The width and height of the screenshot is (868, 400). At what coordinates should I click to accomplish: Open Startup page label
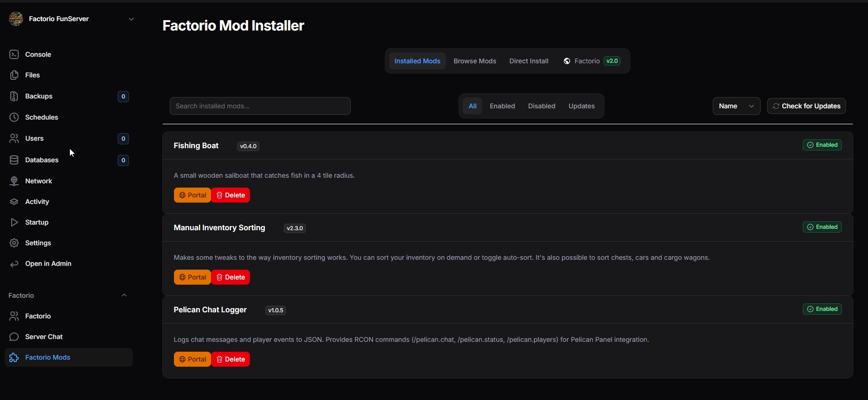coord(37,222)
